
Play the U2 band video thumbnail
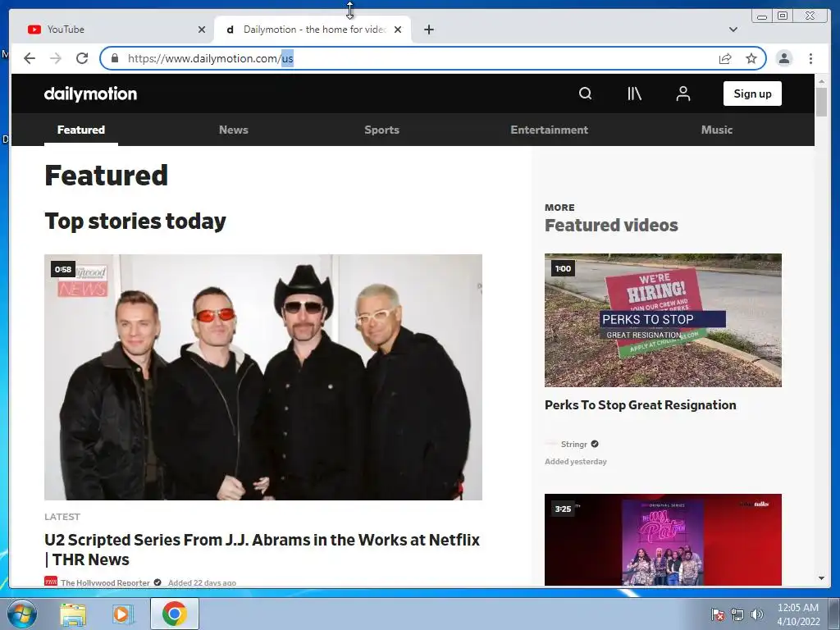[263, 377]
